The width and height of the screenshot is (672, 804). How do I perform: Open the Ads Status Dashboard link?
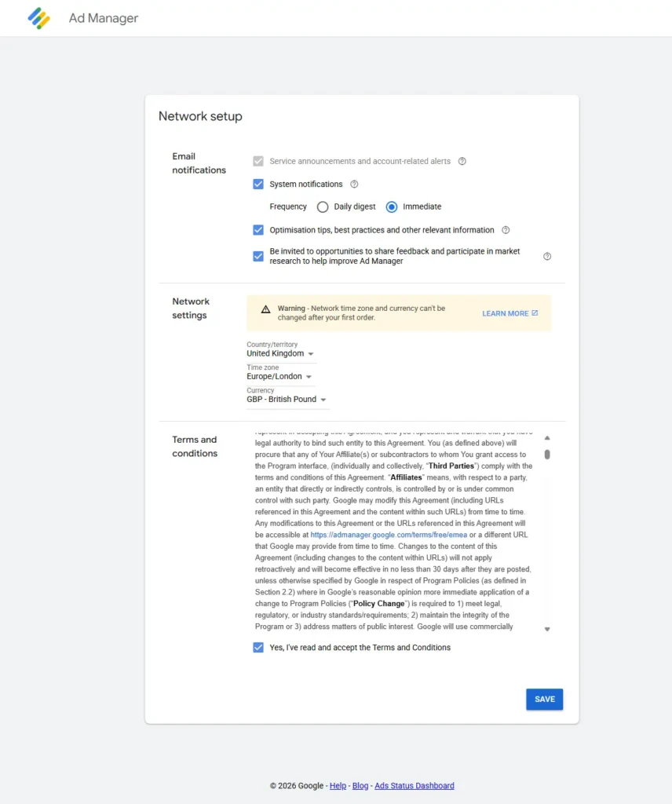(415, 785)
